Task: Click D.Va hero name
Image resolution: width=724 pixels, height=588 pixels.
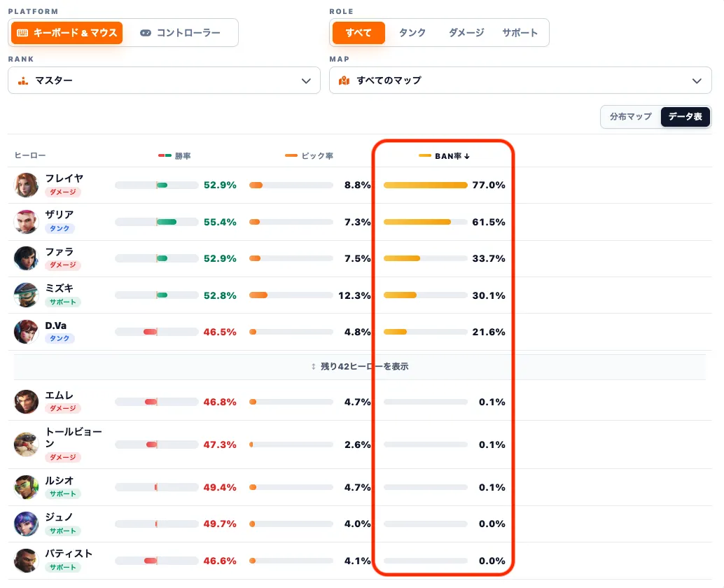Action: pyautogui.click(x=56, y=325)
